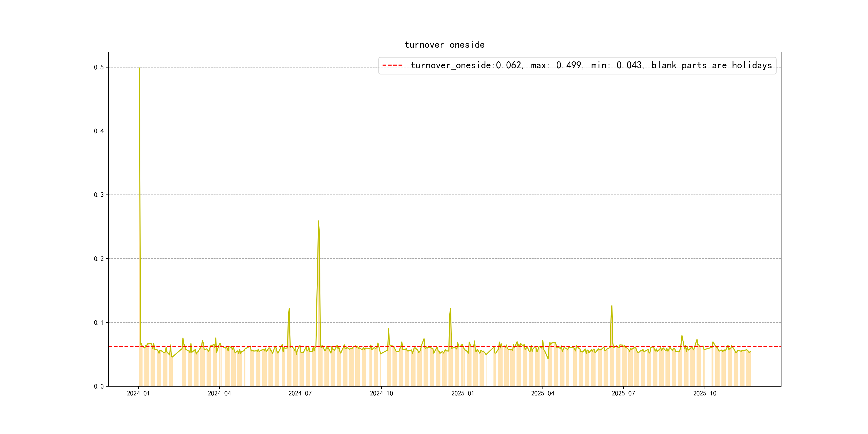Click the 2024-07 x-axis date label
This screenshot has height=434, width=868.
click(300, 394)
